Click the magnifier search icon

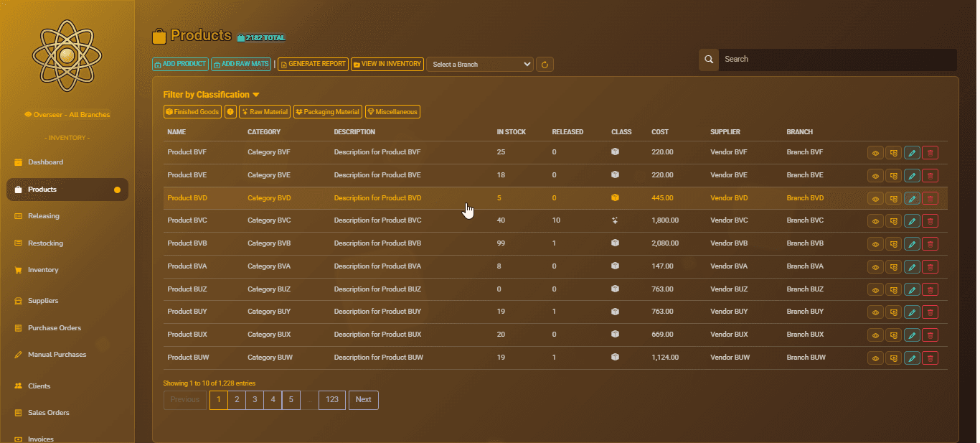[x=709, y=60]
